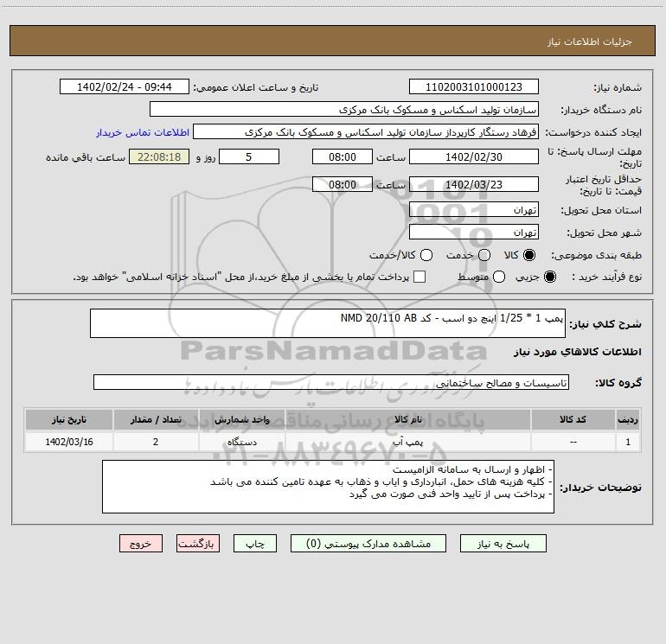Click the بازگشت back button
Screen dimensions: 666x644
pyautogui.click(x=198, y=544)
